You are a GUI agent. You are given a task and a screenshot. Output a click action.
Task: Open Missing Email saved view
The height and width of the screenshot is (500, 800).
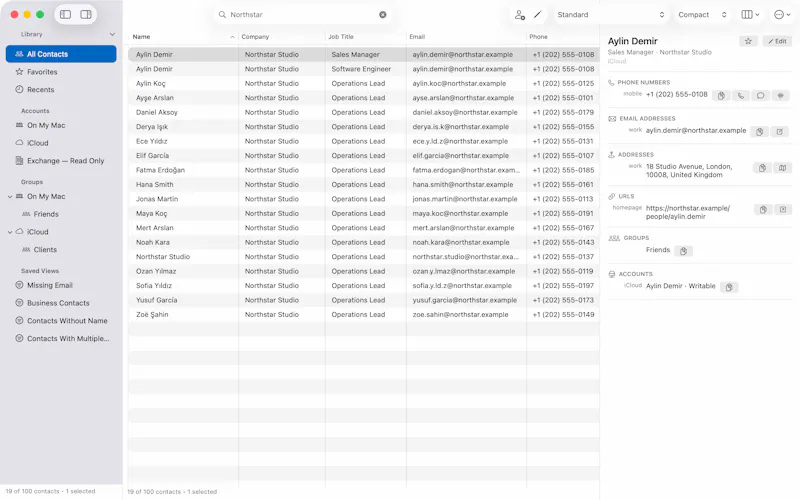click(61, 285)
